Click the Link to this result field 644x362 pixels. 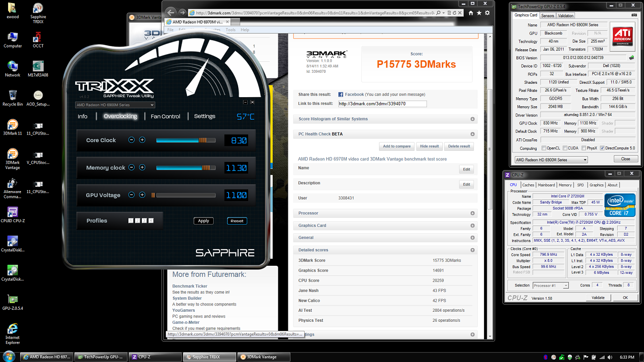(x=382, y=103)
